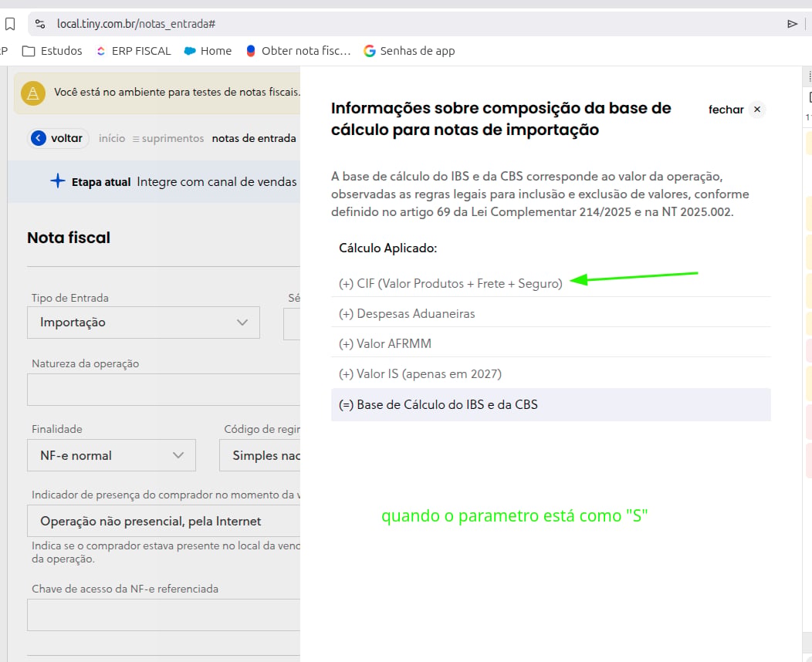Image resolution: width=812 pixels, height=662 pixels.
Task: Click the voltar back button
Action: click(x=57, y=138)
